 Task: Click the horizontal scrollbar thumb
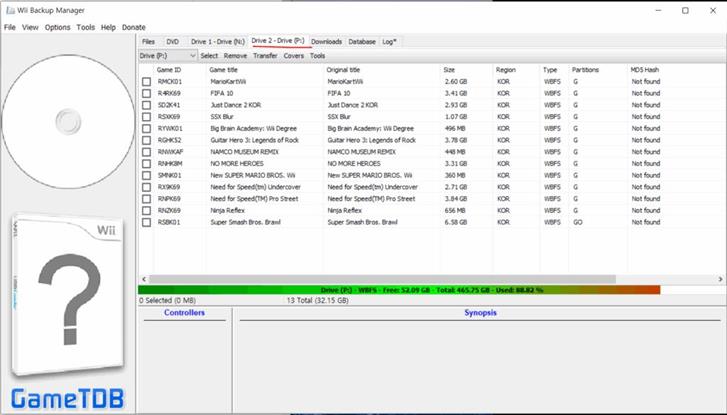point(383,279)
